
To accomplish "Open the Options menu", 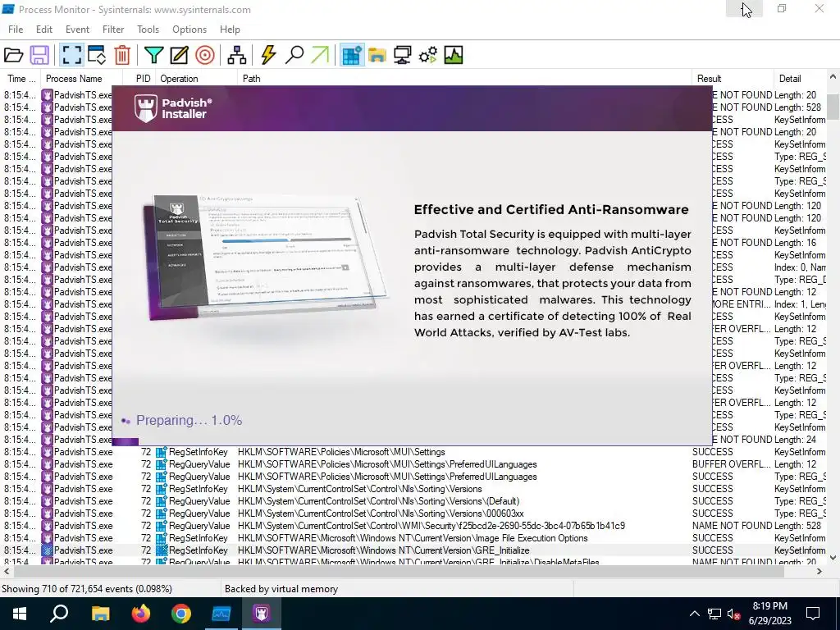I will pyautogui.click(x=189, y=30).
